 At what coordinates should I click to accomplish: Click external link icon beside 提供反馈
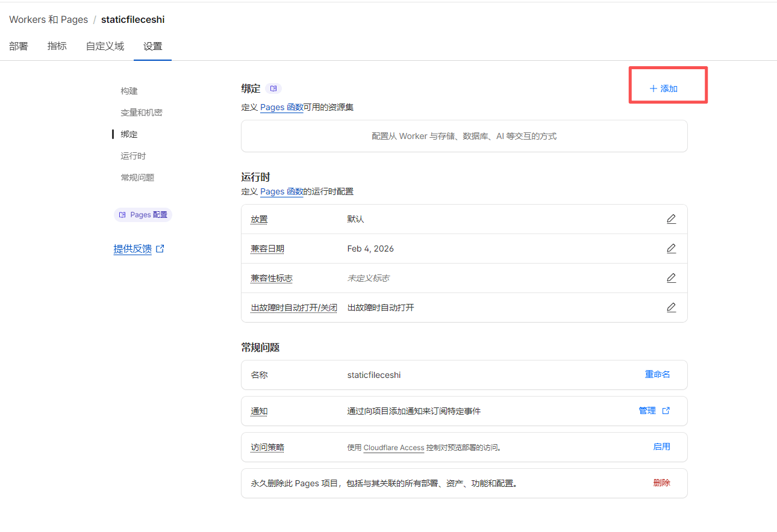point(159,248)
